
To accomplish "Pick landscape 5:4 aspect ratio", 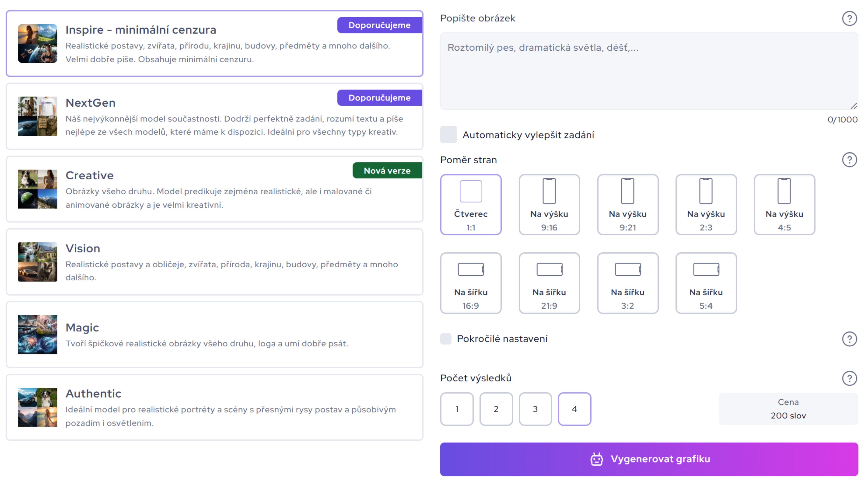I will pos(706,283).
